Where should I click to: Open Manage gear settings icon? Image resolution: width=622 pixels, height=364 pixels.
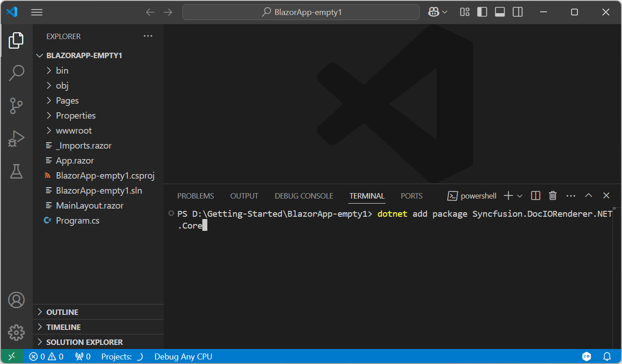click(16, 333)
